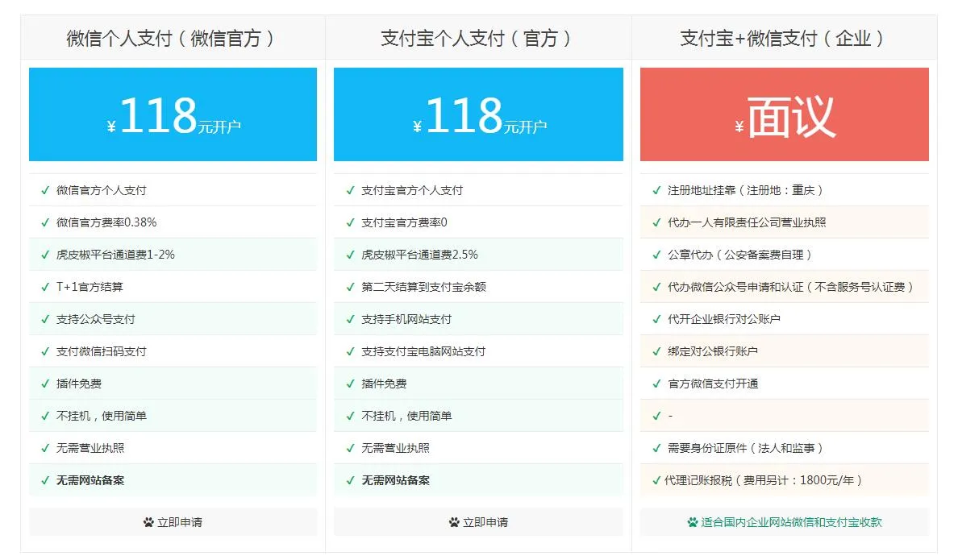Image resolution: width=958 pixels, height=560 pixels.
Task: Select the 支付宝个人支付（官方） column header
Action: (x=477, y=38)
